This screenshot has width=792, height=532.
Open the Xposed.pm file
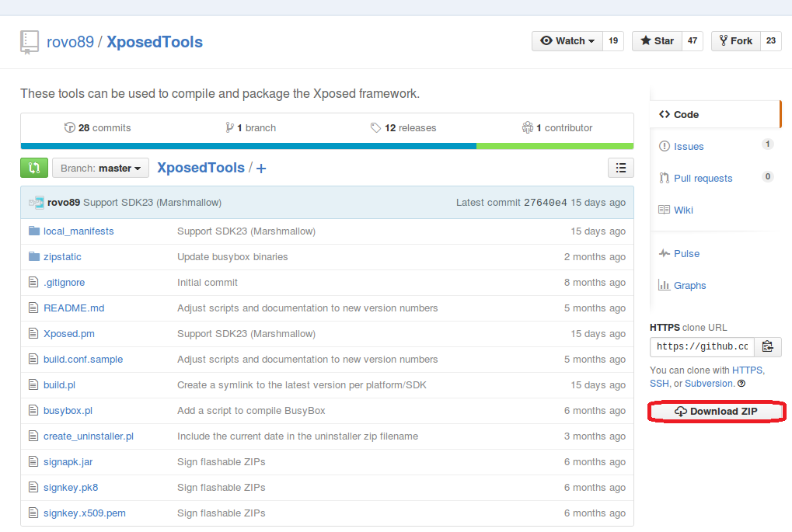click(69, 334)
